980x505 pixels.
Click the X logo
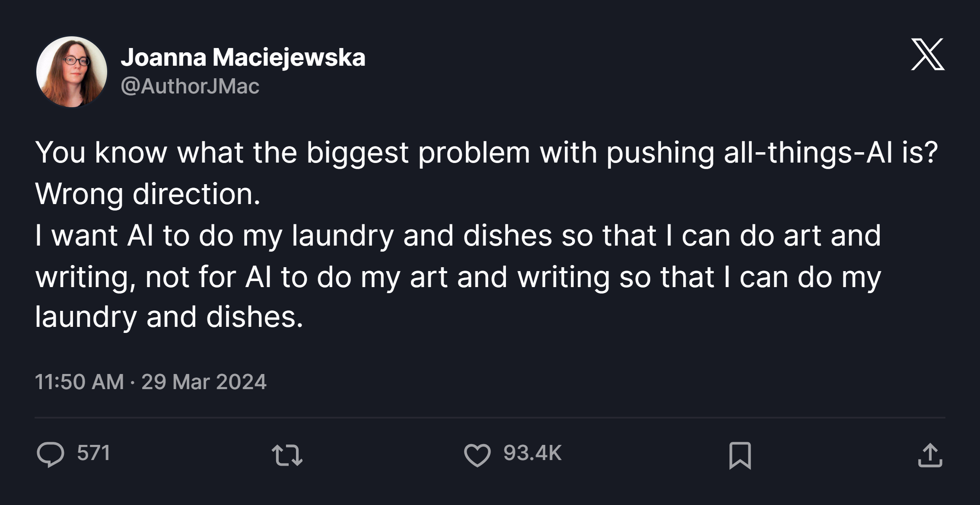pos(928,54)
